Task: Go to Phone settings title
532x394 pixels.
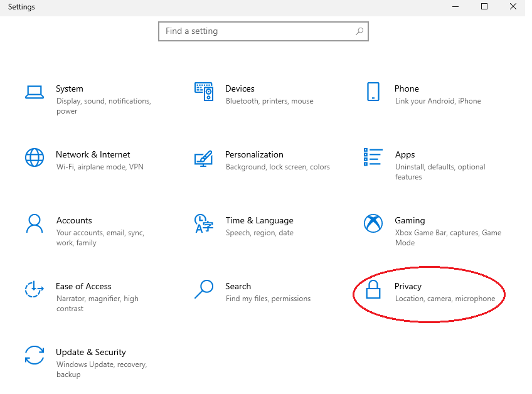Action: pyautogui.click(x=407, y=88)
